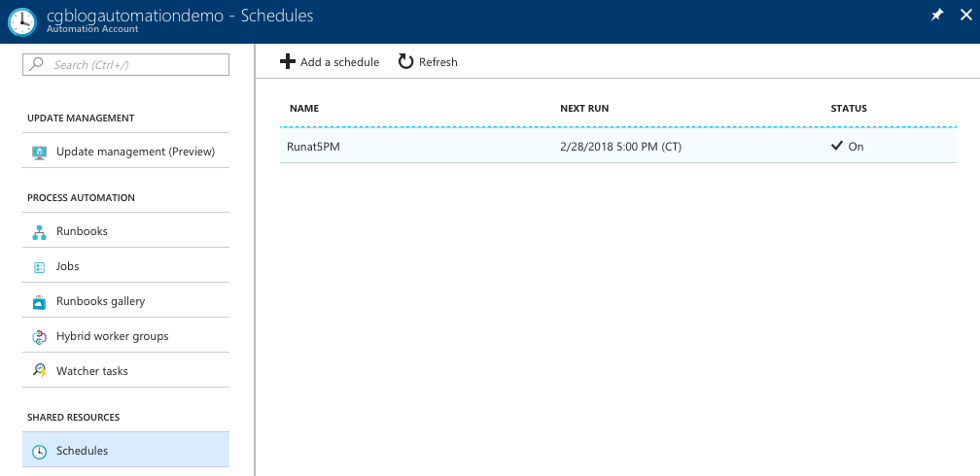This screenshot has width=980, height=476.
Task: Pin the blade with the pin icon
Action: click(x=937, y=16)
